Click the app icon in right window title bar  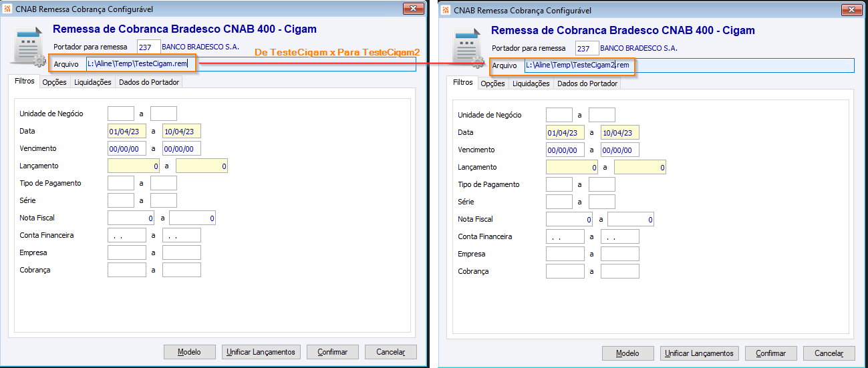pos(446,10)
